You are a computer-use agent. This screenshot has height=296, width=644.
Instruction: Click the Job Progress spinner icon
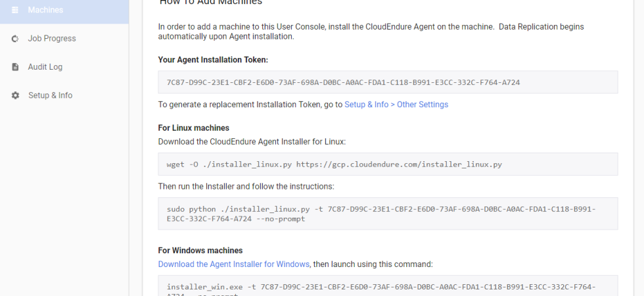pos(15,39)
